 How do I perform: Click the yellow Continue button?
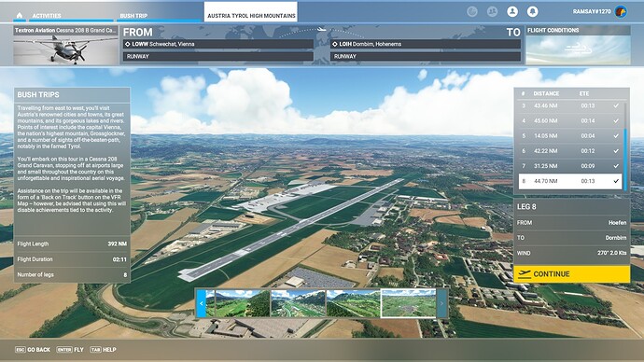coord(572,273)
